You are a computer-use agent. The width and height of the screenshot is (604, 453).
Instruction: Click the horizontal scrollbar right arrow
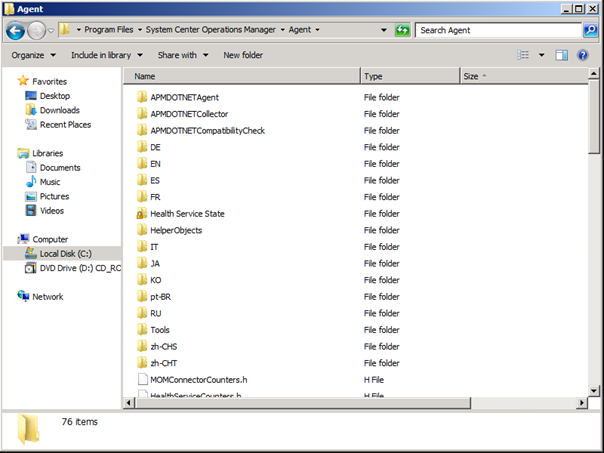tap(582, 403)
